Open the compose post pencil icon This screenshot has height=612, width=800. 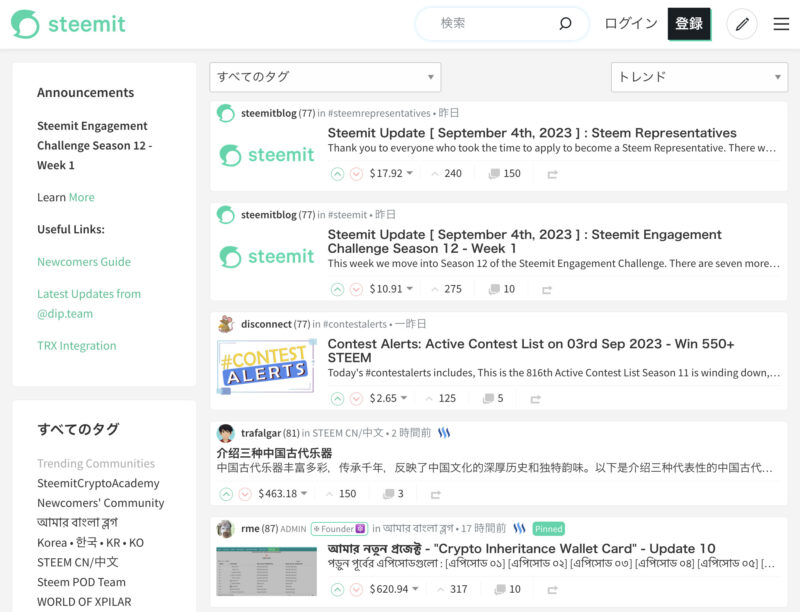coord(742,24)
